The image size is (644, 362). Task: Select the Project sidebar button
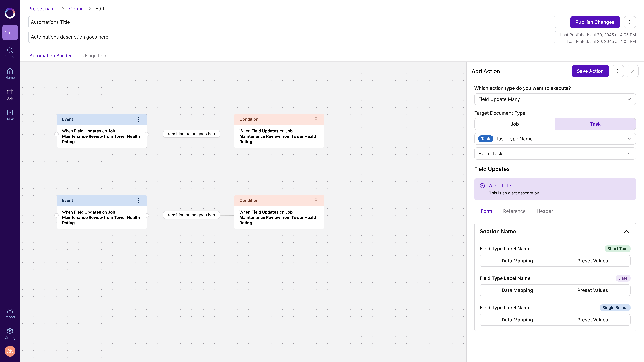(x=10, y=33)
